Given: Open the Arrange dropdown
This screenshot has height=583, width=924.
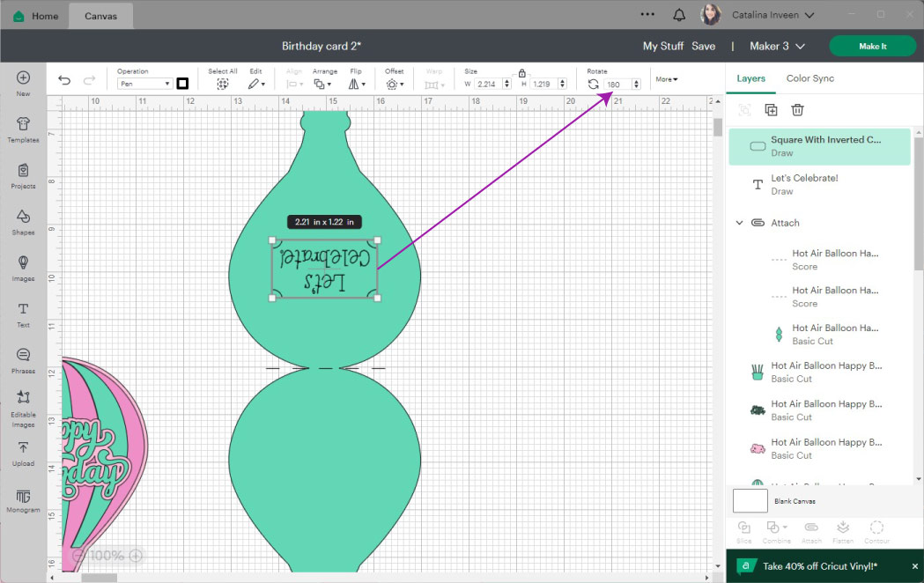Looking at the screenshot, I should (322, 85).
